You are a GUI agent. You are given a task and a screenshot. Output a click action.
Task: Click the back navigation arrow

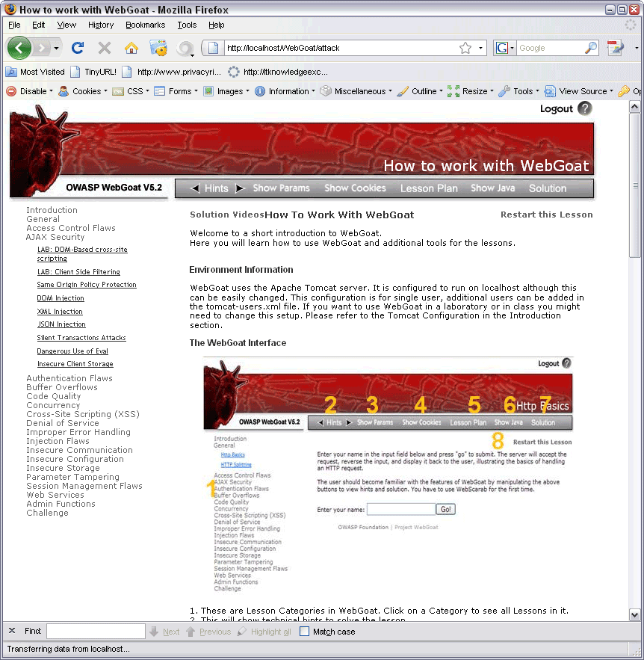click(20, 47)
